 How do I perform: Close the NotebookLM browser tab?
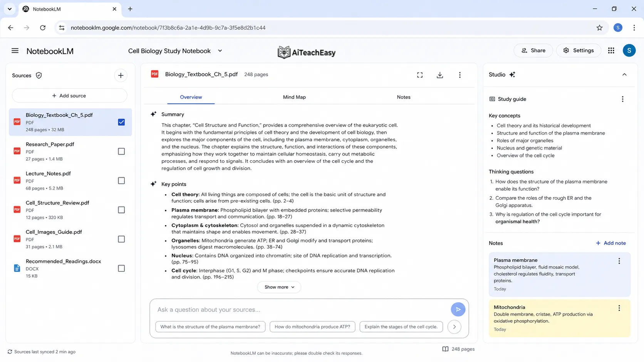coord(114,9)
